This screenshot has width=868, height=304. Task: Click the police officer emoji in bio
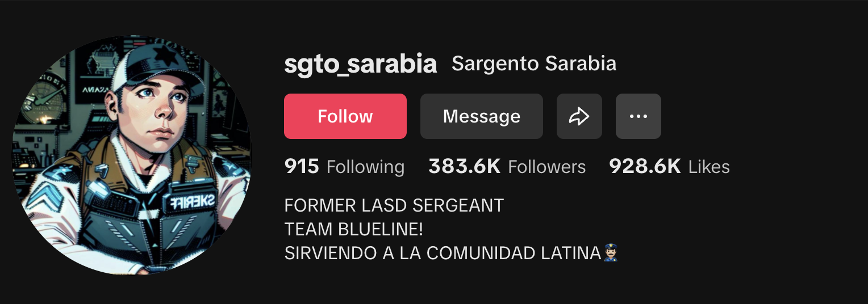(611, 252)
